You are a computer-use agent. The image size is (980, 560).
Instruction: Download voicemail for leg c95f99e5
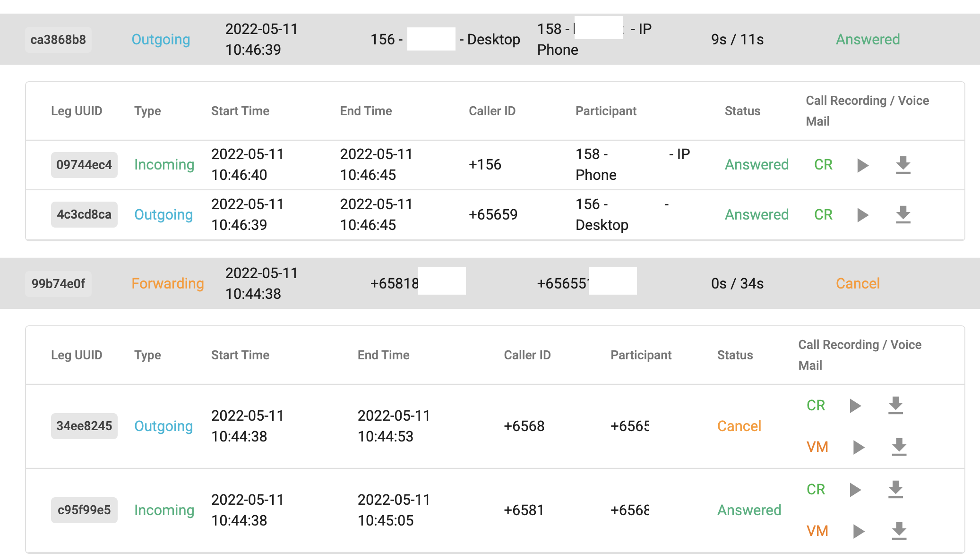tap(899, 531)
